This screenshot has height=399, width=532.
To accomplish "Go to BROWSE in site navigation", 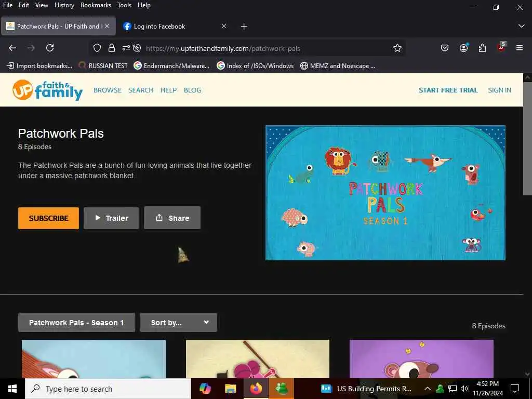I will tap(108, 90).
